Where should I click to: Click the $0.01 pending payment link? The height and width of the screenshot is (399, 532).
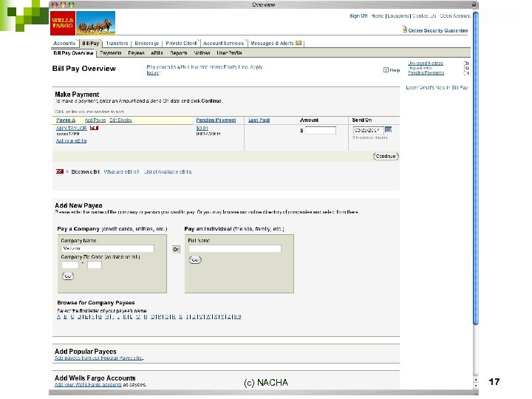click(202, 129)
